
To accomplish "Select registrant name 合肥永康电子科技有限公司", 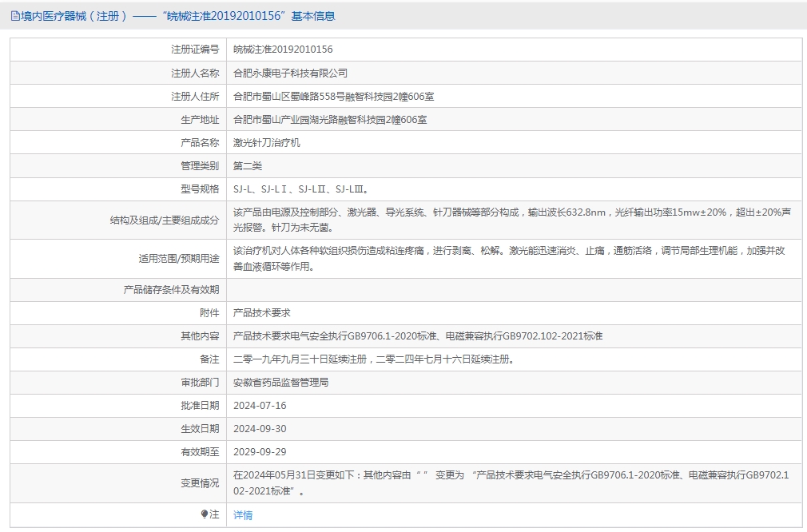I will coord(290,73).
